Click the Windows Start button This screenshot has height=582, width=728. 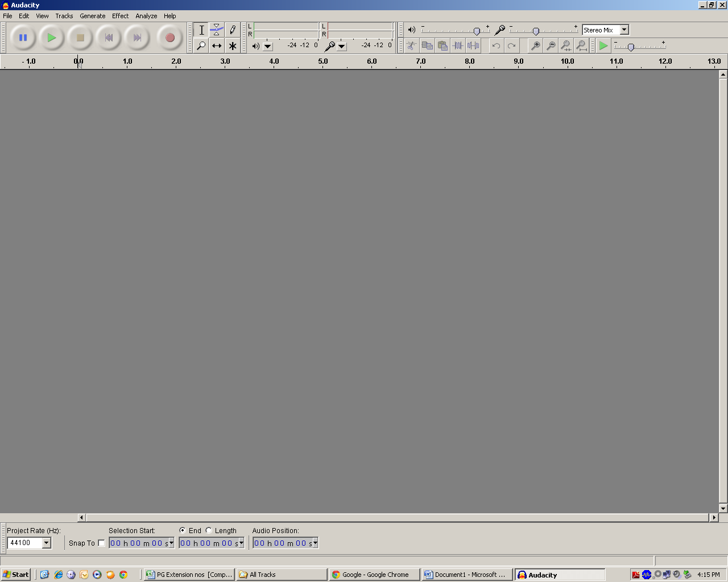16,575
